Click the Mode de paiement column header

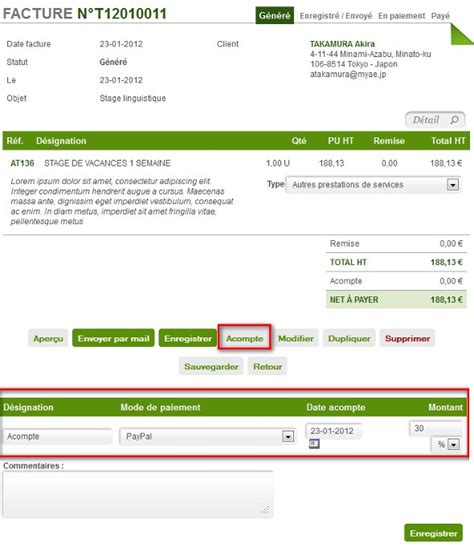click(x=160, y=407)
